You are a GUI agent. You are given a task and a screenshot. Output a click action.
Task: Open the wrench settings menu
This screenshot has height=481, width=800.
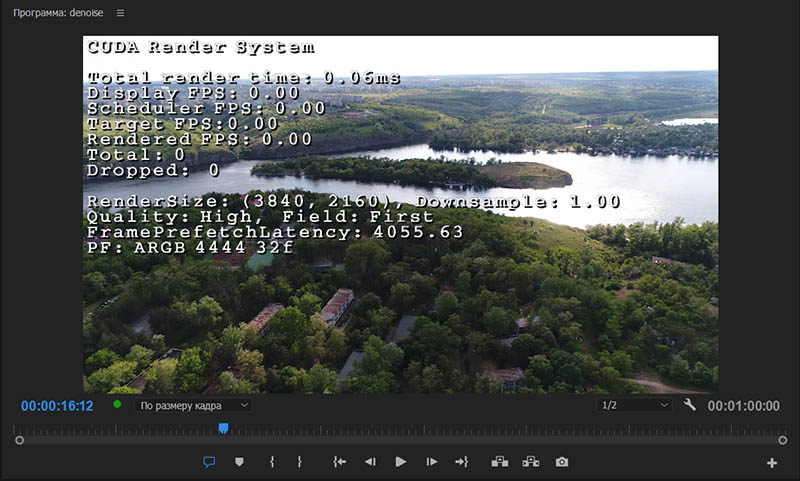pyautogui.click(x=689, y=405)
